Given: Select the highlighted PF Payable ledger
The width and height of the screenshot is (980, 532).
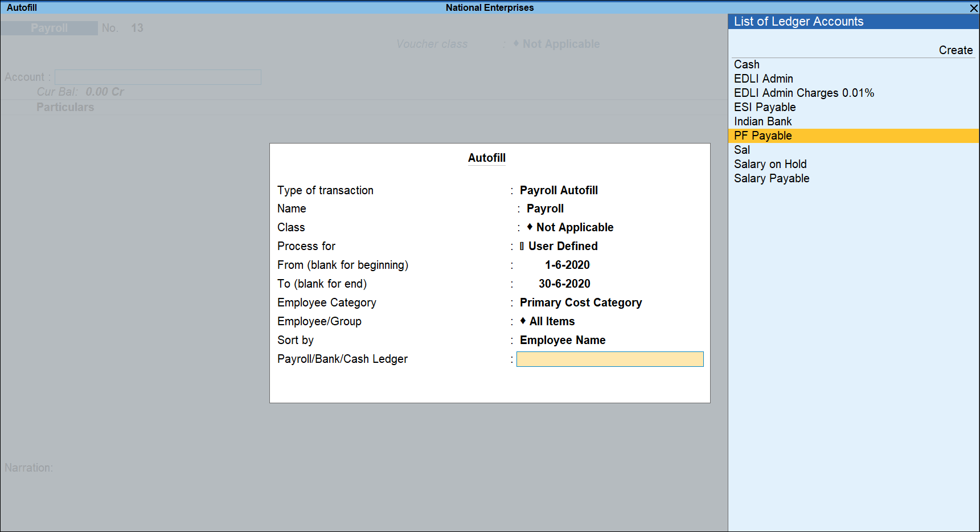Looking at the screenshot, I should point(762,136).
